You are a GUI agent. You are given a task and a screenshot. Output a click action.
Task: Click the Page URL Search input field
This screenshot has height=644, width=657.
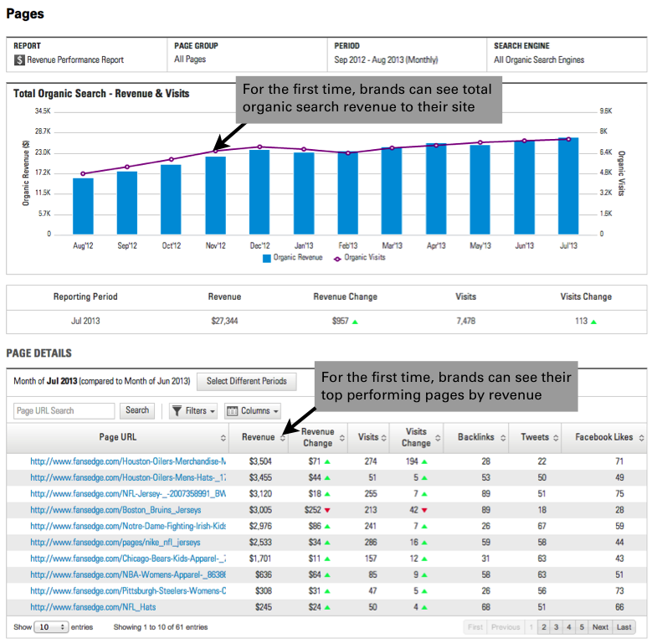[64, 411]
